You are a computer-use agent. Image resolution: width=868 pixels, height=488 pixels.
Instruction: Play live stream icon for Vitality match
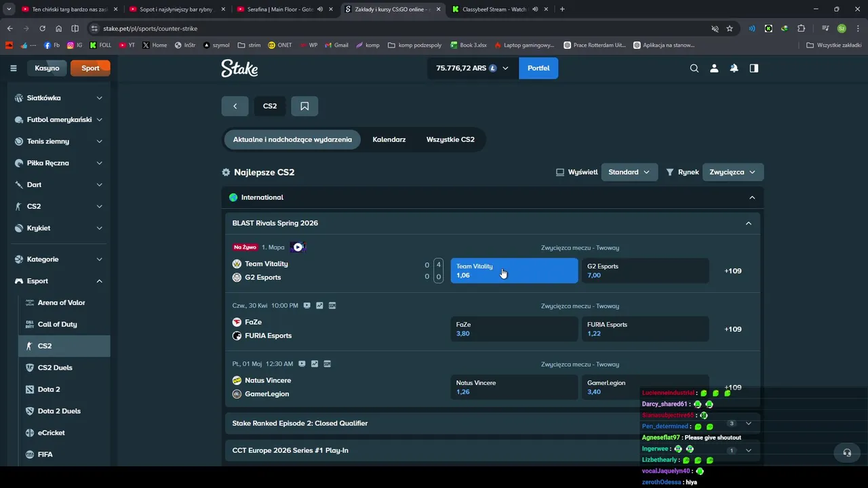point(298,247)
